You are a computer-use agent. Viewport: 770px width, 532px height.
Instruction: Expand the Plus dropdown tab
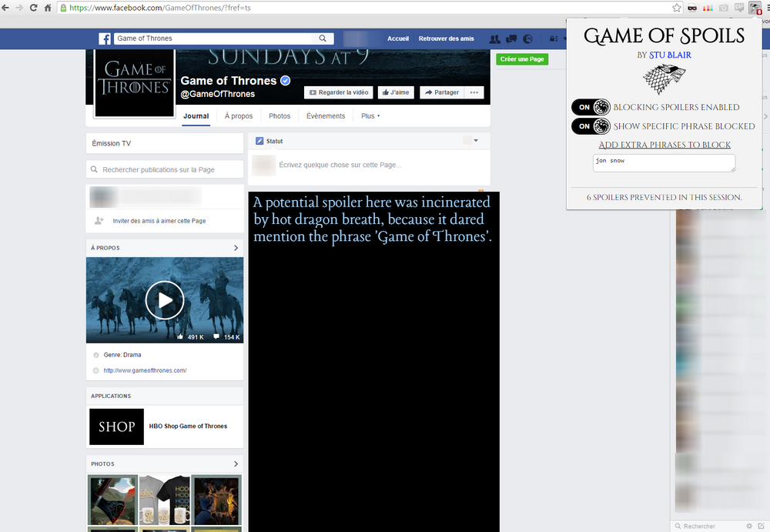click(370, 116)
